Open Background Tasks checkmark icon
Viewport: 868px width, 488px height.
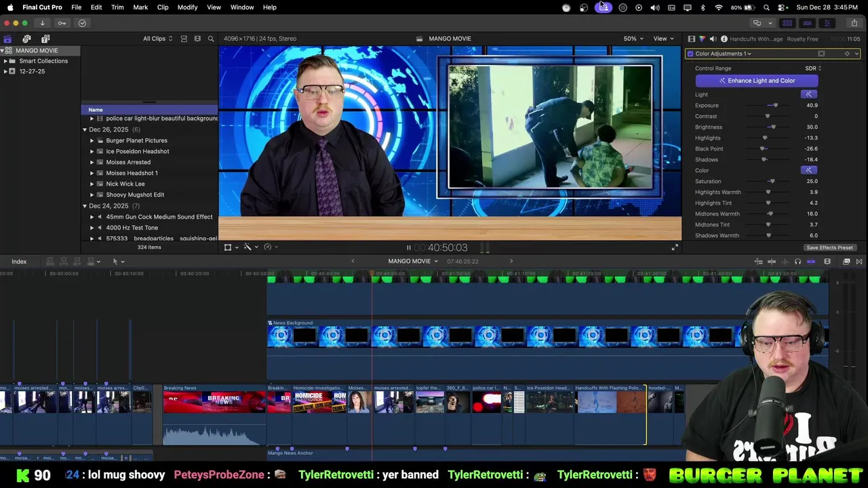point(82,23)
